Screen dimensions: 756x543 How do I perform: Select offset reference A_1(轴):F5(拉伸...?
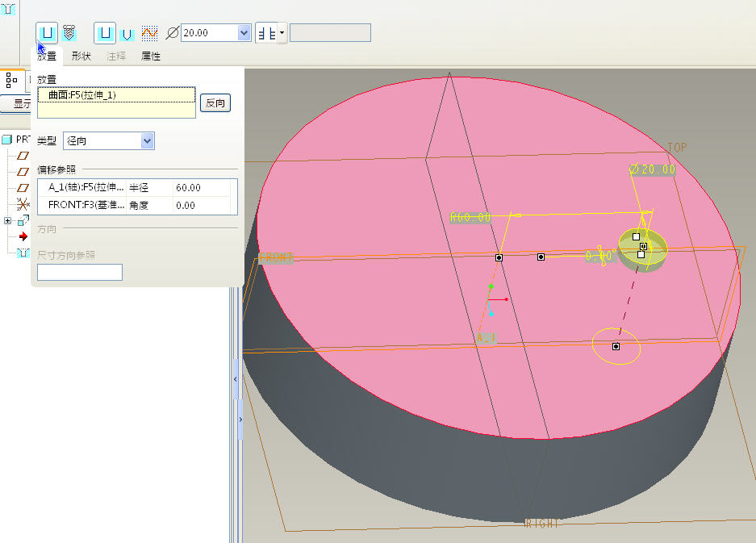(86, 188)
